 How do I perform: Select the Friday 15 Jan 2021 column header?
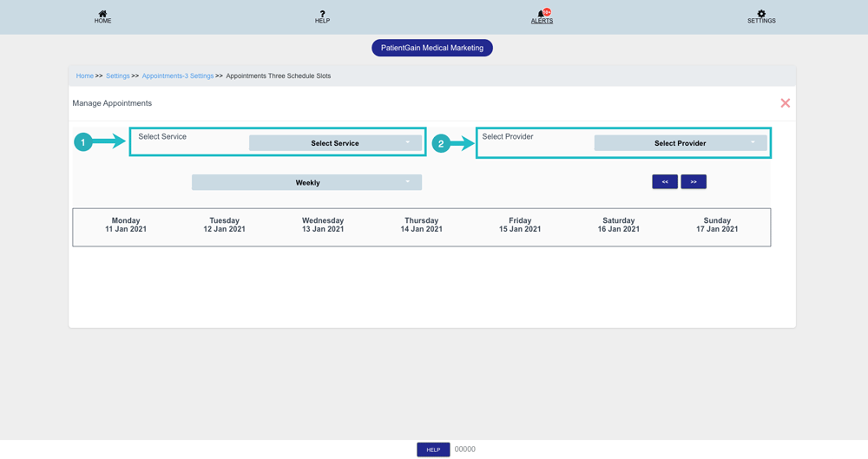pos(520,225)
